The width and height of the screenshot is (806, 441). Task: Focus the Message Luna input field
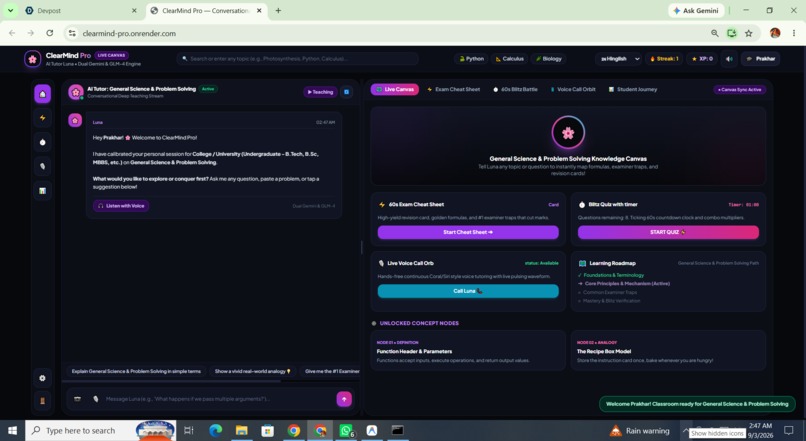[x=218, y=399]
